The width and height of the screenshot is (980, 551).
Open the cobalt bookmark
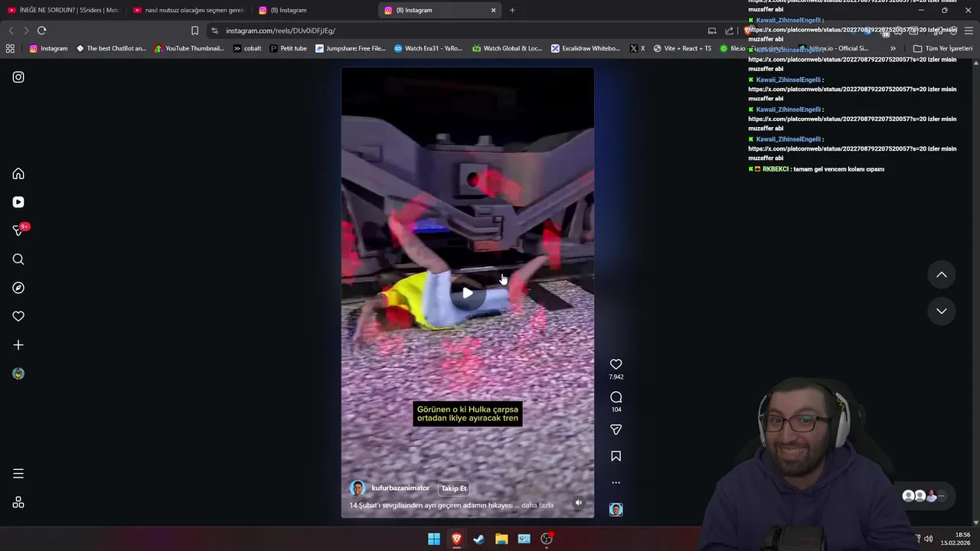[x=247, y=48]
